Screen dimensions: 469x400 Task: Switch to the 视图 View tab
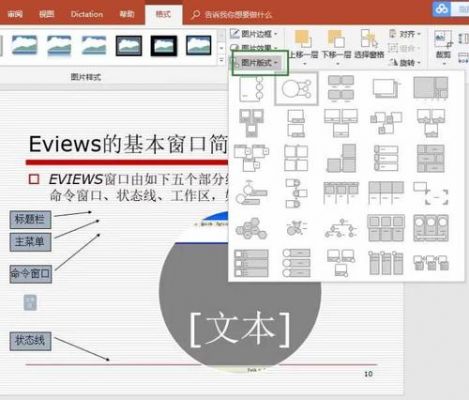46,14
